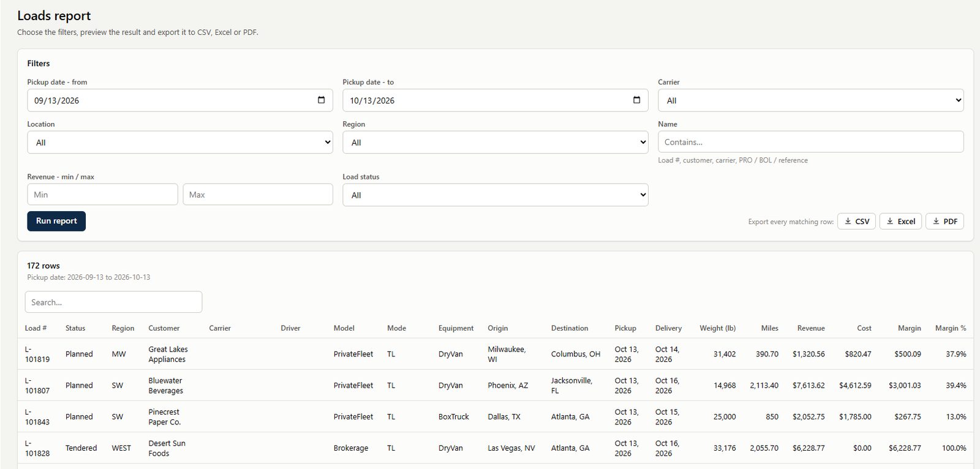This screenshot has width=980, height=469.
Task: Sort by Margin % column header
Action: (x=951, y=328)
